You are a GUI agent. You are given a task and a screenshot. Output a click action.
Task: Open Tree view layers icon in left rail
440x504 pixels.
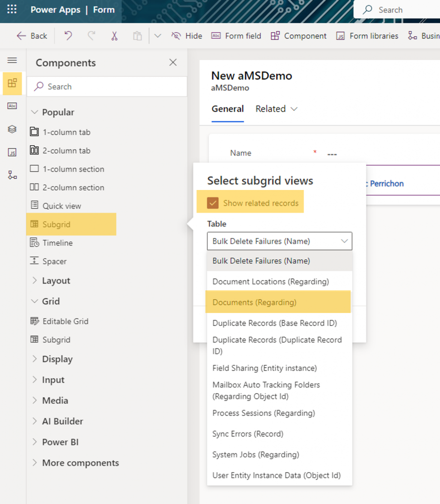click(x=12, y=129)
